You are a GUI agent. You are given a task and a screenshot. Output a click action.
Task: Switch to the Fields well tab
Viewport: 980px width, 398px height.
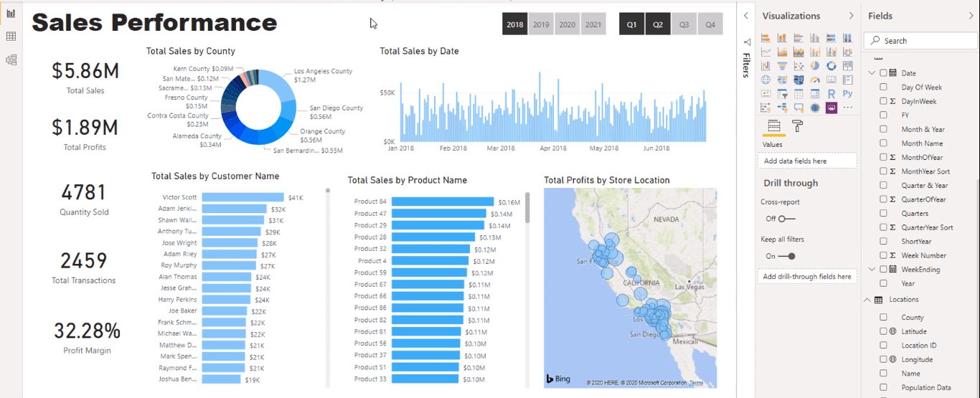point(774,125)
